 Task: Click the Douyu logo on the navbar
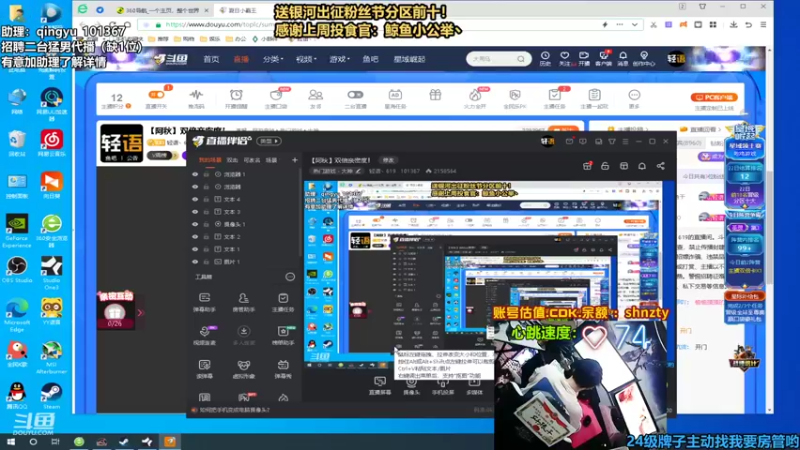pyautogui.click(x=170, y=59)
